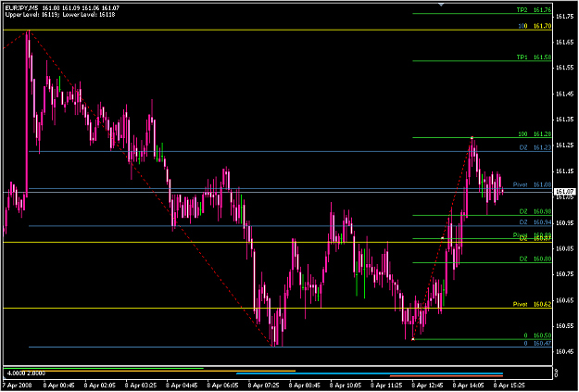Select the green 0 160.50 level label
579x392 pixels.
(x=537, y=335)
